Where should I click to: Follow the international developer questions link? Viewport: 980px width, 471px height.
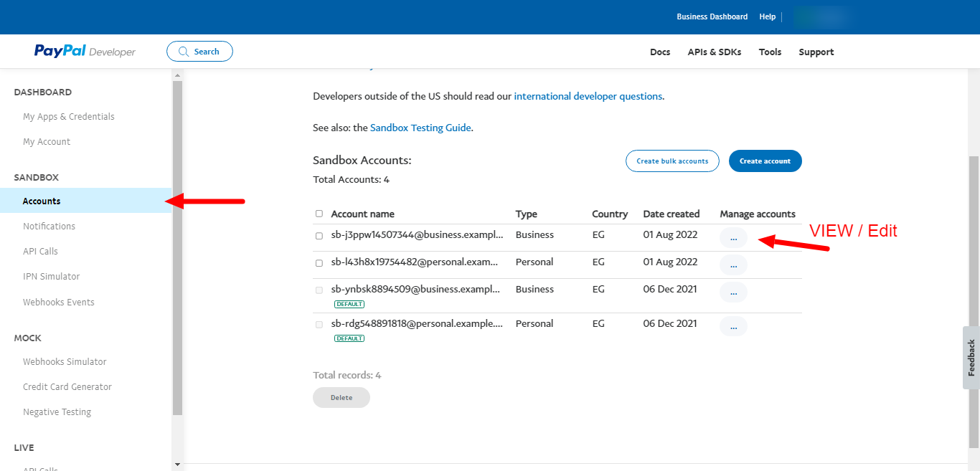click(x=588, y=96)
